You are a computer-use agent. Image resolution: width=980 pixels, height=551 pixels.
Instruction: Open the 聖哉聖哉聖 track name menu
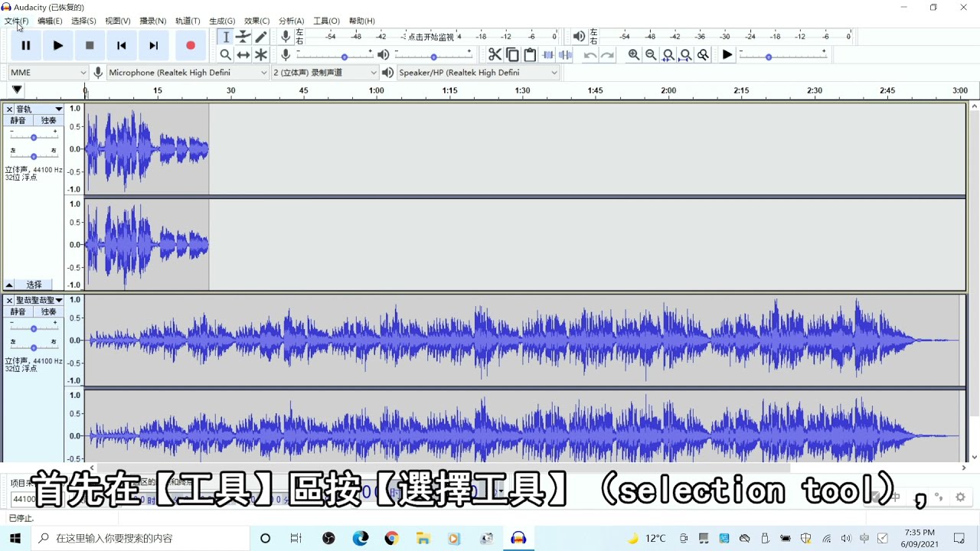(39, 301)
